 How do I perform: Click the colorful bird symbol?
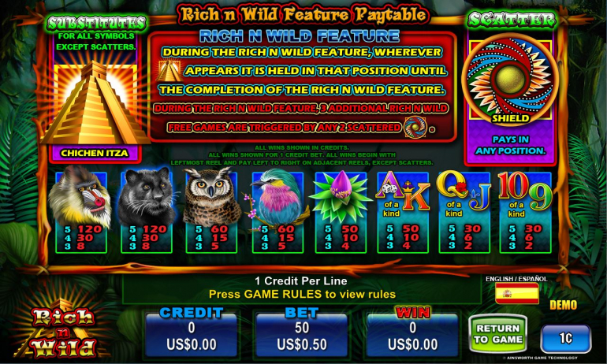pyautogui.click(x=276, y=196)
